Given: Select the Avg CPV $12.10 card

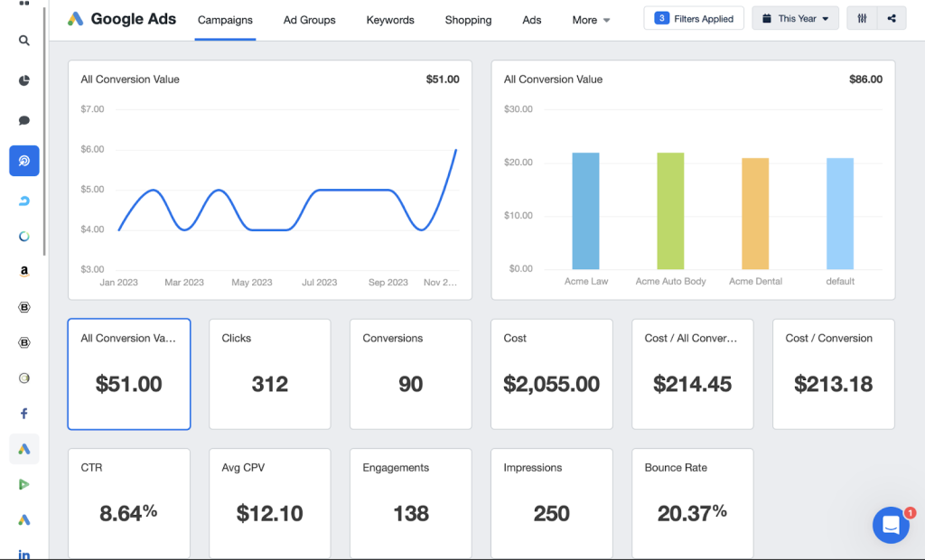Looking at the screenshot, I should pyautogui.click(x=269, y=503).
